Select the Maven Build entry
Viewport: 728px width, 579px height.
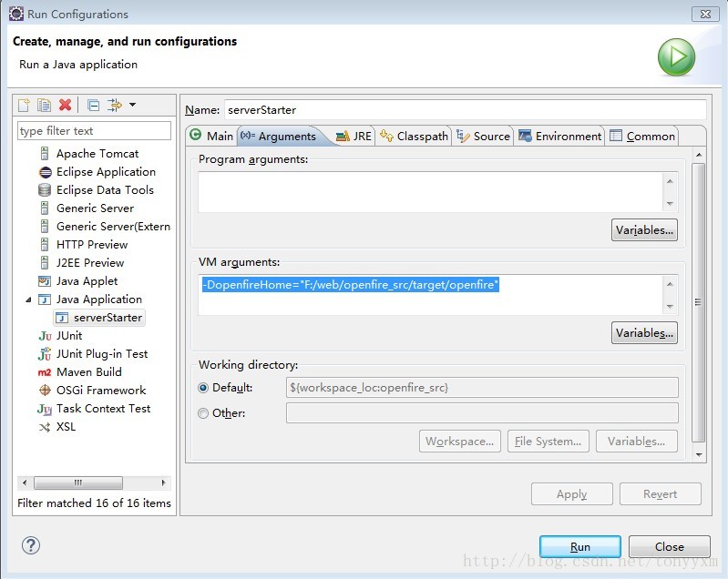tap(88, 372)
